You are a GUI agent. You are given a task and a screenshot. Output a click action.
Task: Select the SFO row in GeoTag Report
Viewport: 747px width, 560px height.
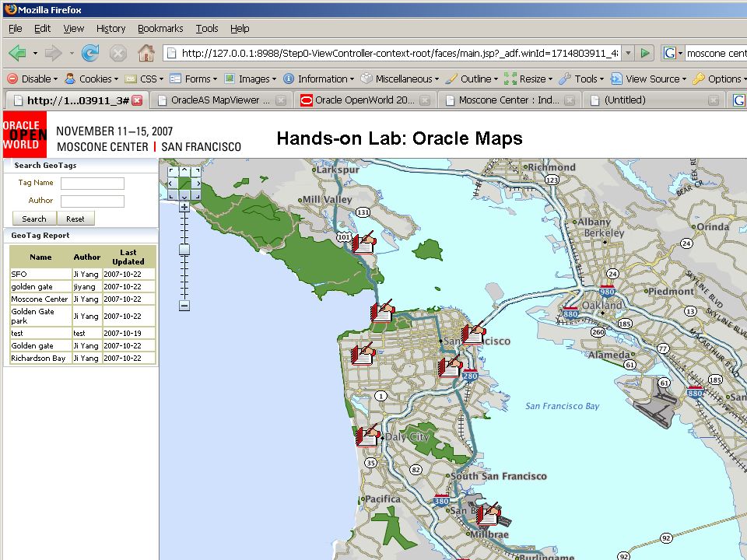(82, 275)
